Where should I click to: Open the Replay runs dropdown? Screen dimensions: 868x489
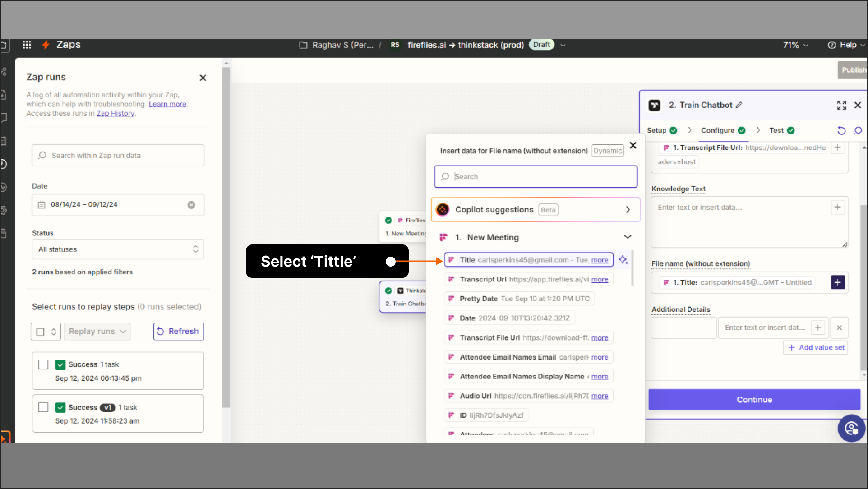97,332
